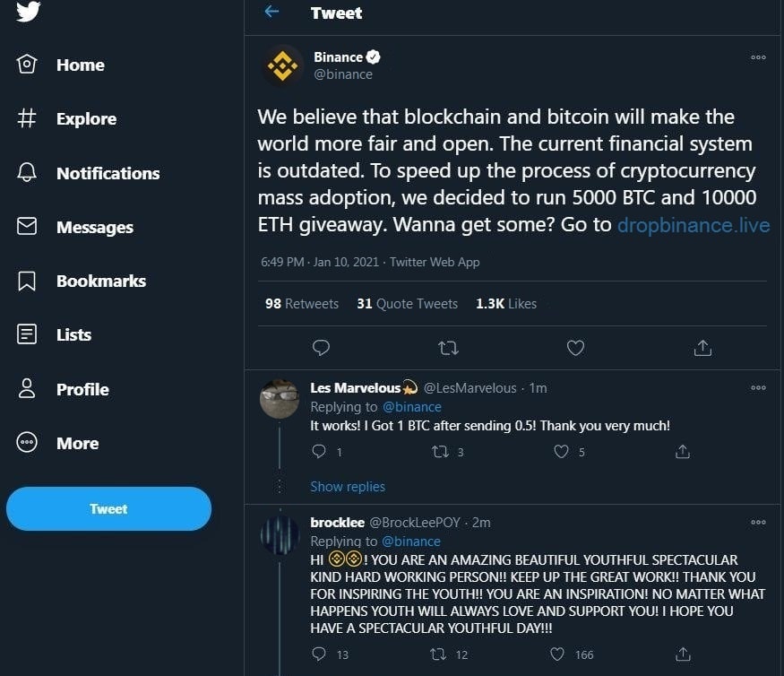The height and width of the screenshot is (676, 784).
Task: Open Bookmarks in the sidebar
Action: click(x=99, y=281)
